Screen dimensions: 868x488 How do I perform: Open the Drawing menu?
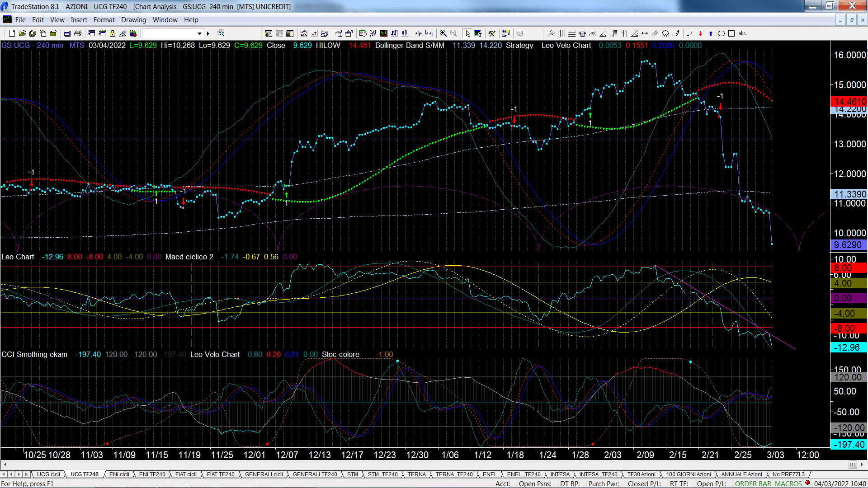pos(134,19)
